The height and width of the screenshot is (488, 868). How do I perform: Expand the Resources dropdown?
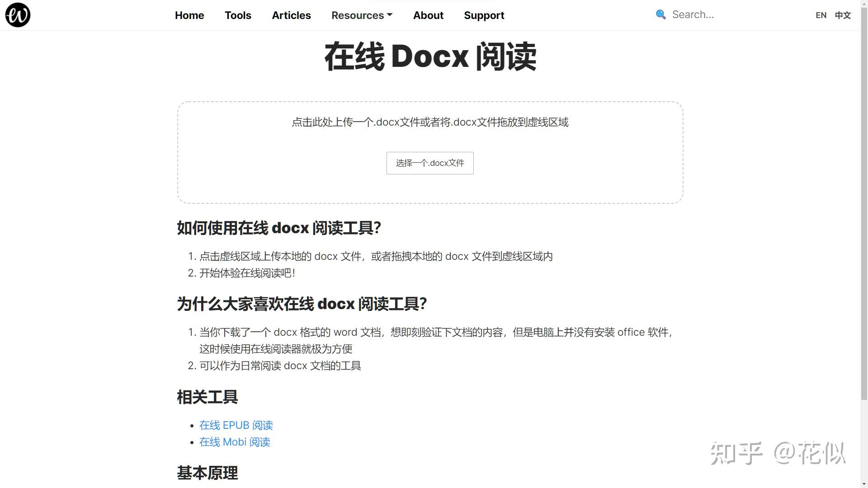[362, 15]
